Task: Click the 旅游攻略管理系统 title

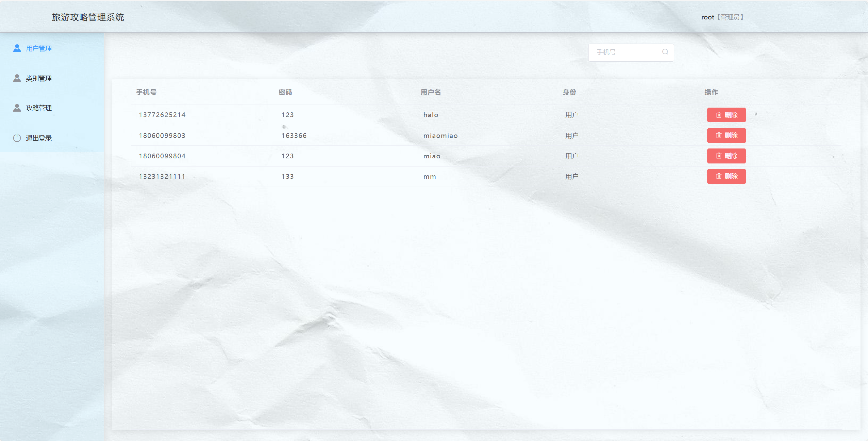Action: click(88, 17)
